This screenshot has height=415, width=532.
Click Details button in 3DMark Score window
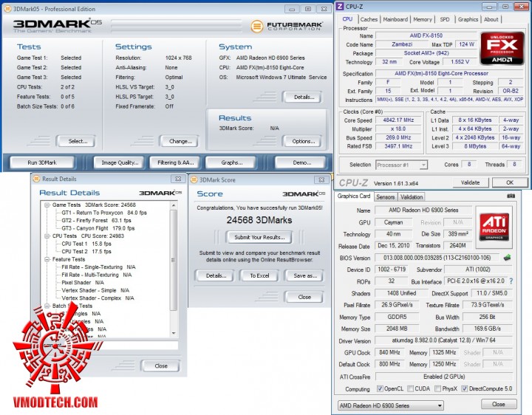(215, 275)
